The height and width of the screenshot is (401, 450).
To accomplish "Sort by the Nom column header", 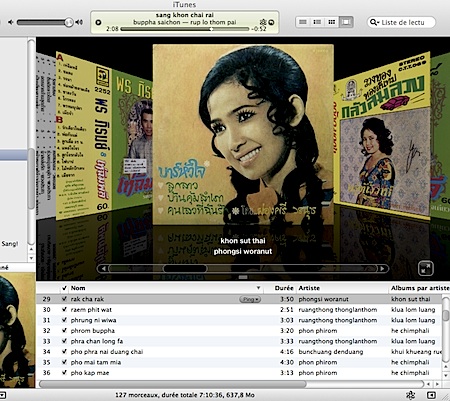I will click(166, 288).
